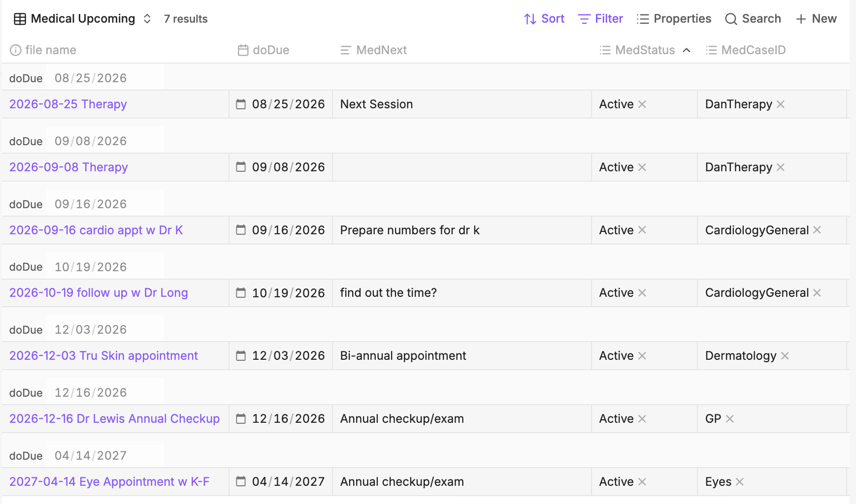This screenshot has width=856, height=504.
Task: Edit 'Prepare numbers for dr k' cell
Action: point(462,230)
